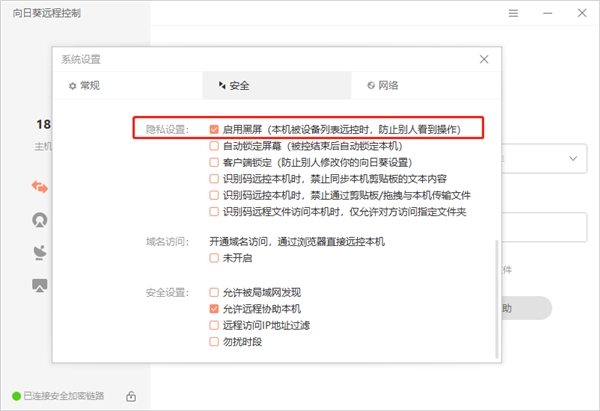Click 开通域名访问 description text
Image resolution: width=600 pixels, height=411 pixels.
(297, 242)
